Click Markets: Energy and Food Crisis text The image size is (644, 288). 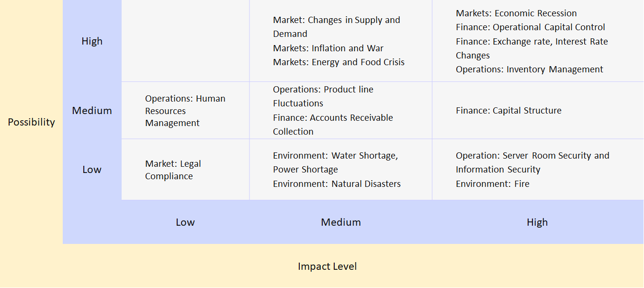click(339, 62)
